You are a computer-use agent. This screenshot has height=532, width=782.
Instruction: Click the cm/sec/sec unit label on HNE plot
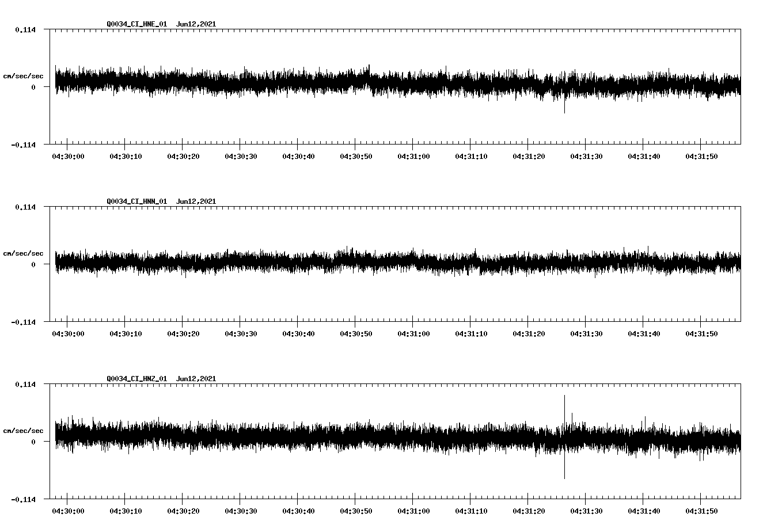pyautogui.click(x=23, y=76)
